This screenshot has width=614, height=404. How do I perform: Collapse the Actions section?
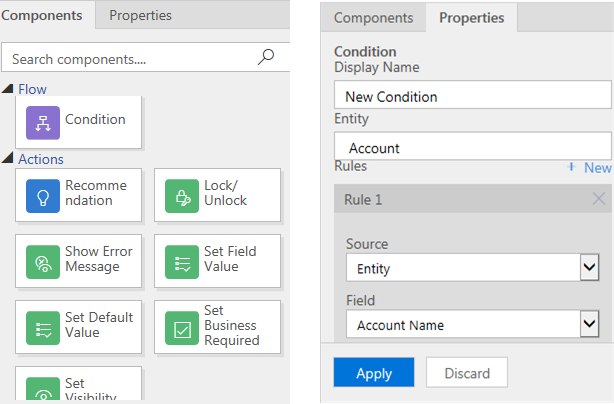(8, 159)
